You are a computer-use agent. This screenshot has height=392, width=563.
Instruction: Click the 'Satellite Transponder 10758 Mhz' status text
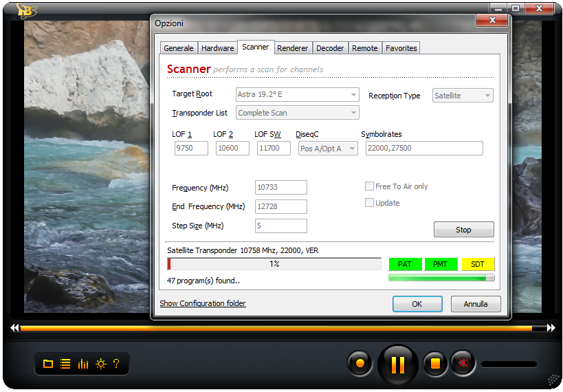243,250
